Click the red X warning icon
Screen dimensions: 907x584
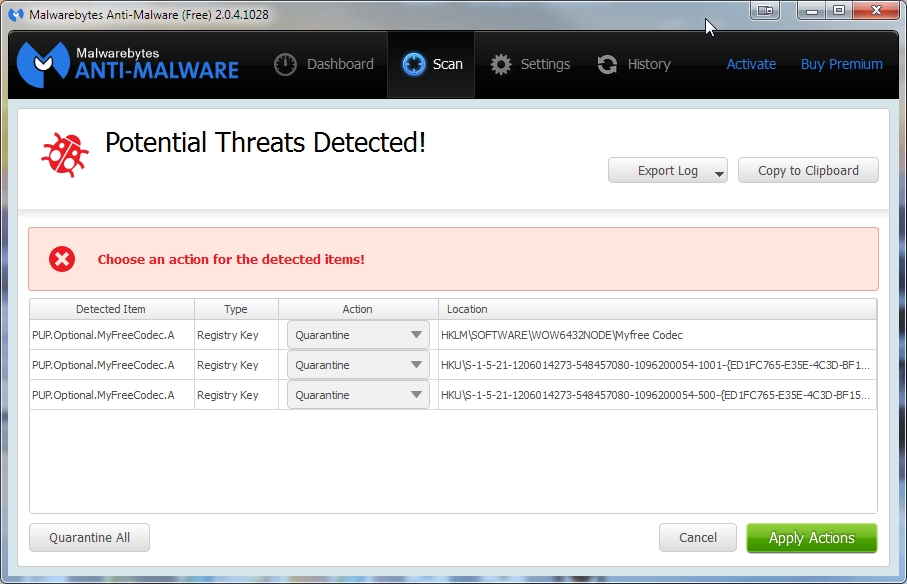[x=62, y=259]
